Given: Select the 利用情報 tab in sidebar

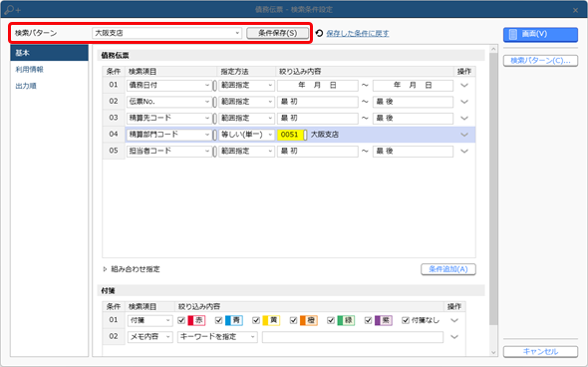Looking at the screenshot, I should (x=29, y=70).
